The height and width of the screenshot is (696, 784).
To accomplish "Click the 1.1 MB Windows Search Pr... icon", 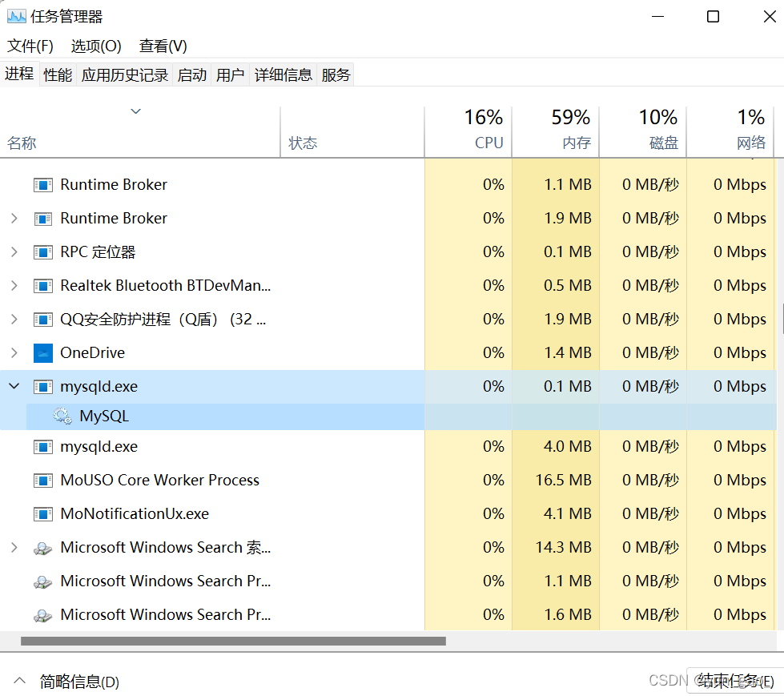I will point(43,581).
